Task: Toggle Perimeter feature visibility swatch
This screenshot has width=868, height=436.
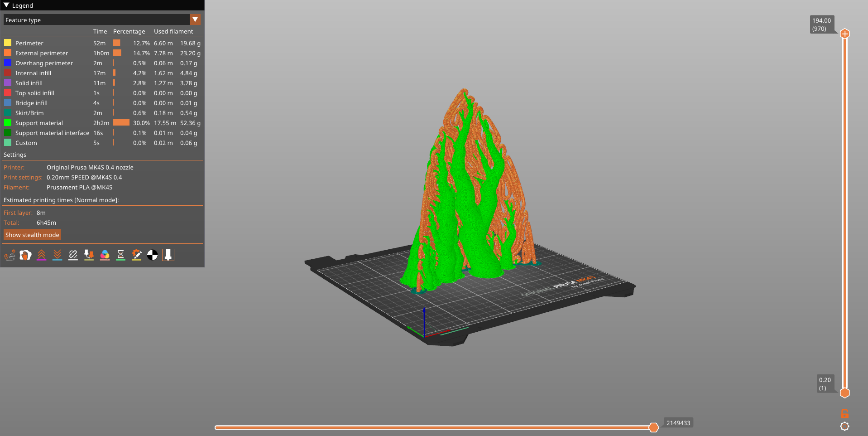Action: point(8,43)
